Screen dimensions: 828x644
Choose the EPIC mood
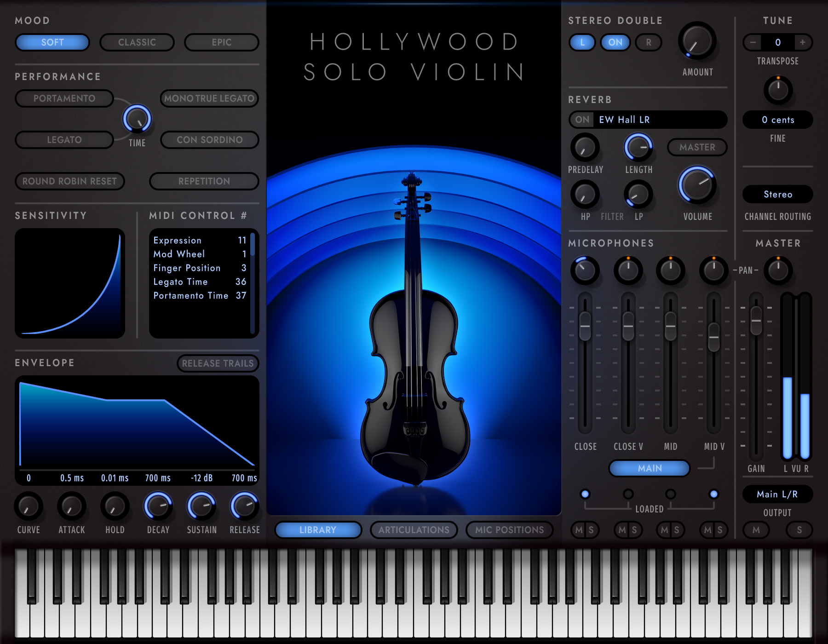[222, 42]
